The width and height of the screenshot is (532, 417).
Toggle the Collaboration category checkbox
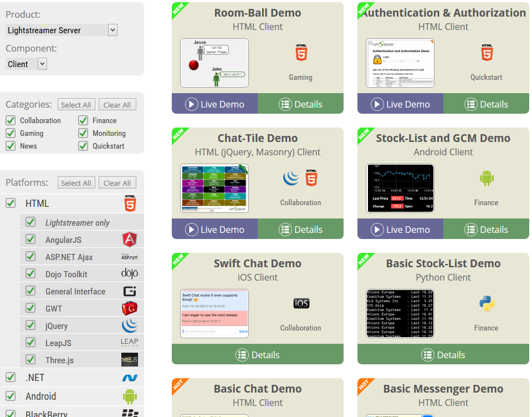11,120
